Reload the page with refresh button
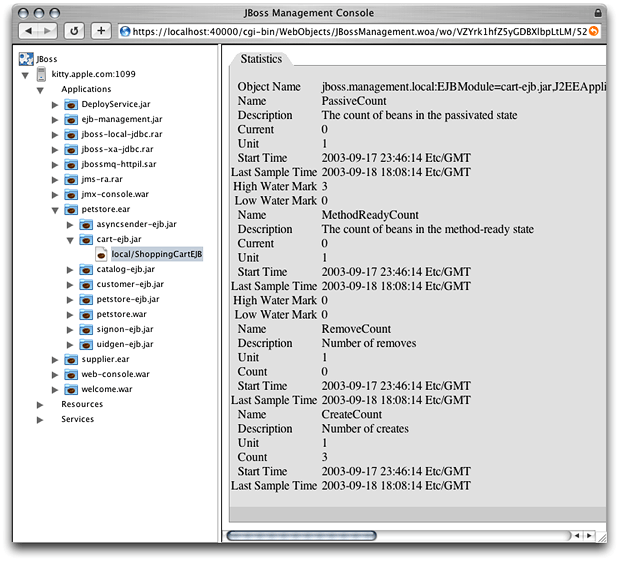The image size is (618, 562). [74, 31]
